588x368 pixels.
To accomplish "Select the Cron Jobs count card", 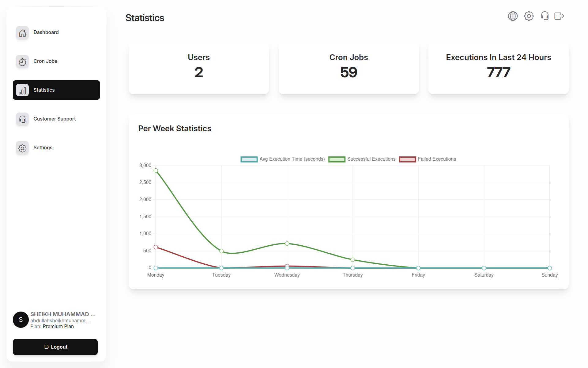I will click(349, 68).
